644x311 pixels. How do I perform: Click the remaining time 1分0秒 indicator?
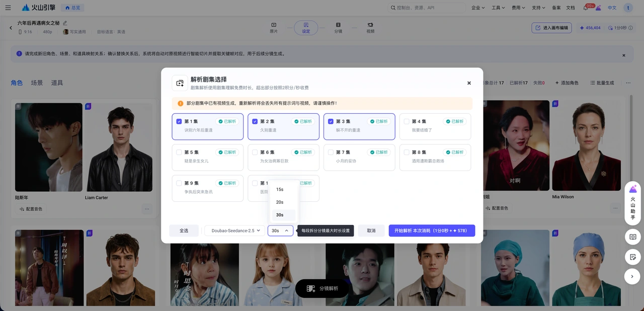click(618, 28)
